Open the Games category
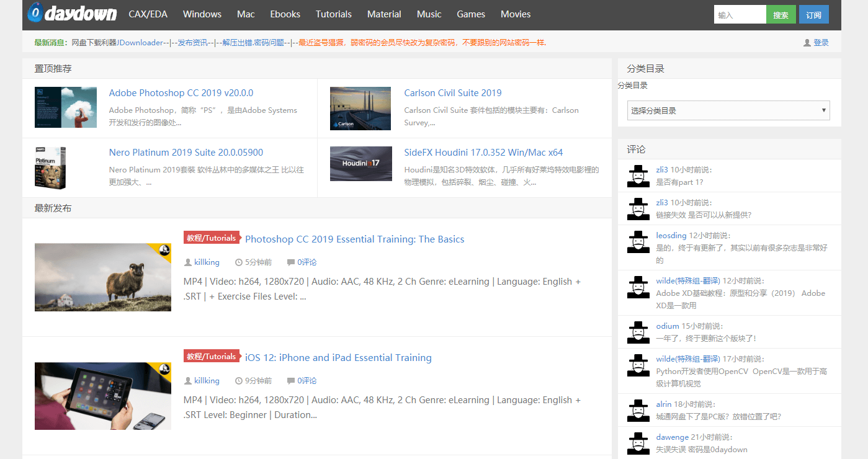The image size is (868, 459). point(471,14)
